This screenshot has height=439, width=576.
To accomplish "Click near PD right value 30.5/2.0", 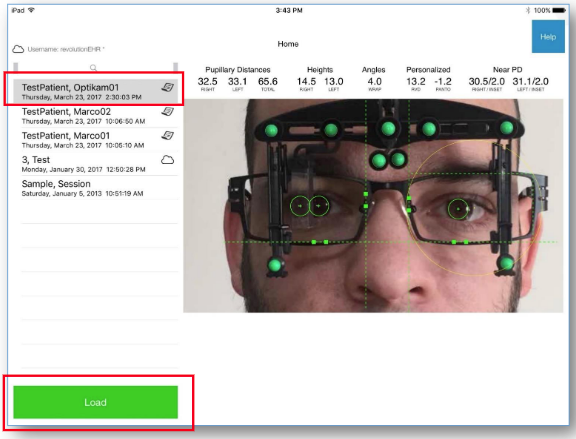I will [486, 82].
